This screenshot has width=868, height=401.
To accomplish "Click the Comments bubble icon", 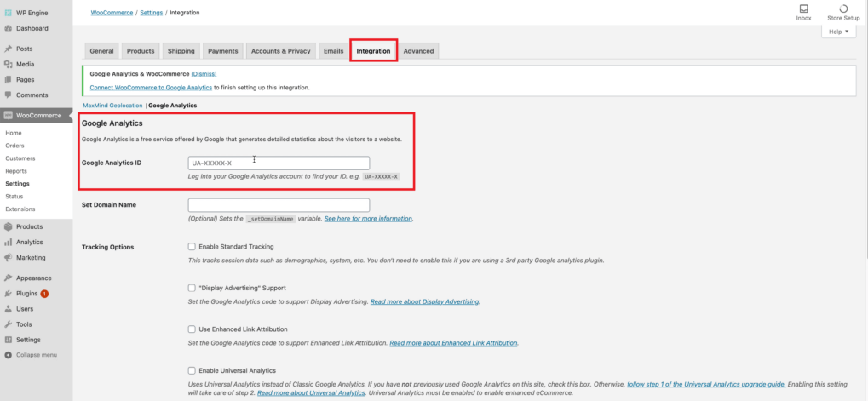I will (x=9, y=95).
